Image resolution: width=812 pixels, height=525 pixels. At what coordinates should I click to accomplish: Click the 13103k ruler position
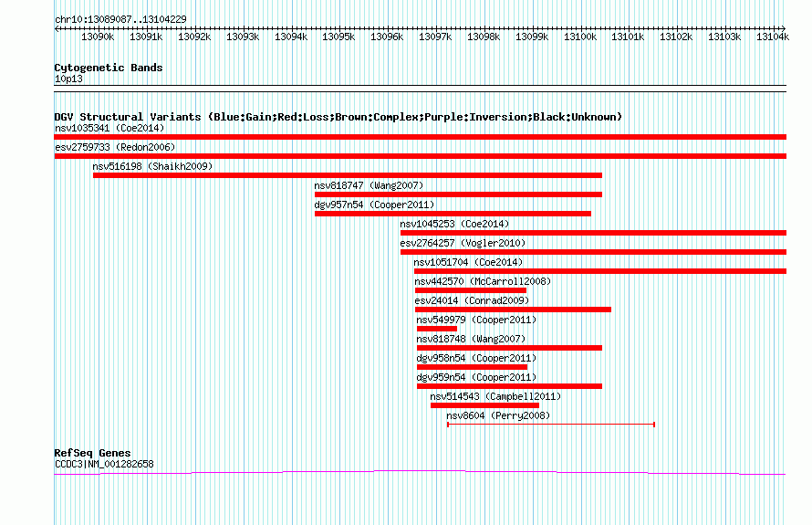pyautogui.click(x=724, y=37)
